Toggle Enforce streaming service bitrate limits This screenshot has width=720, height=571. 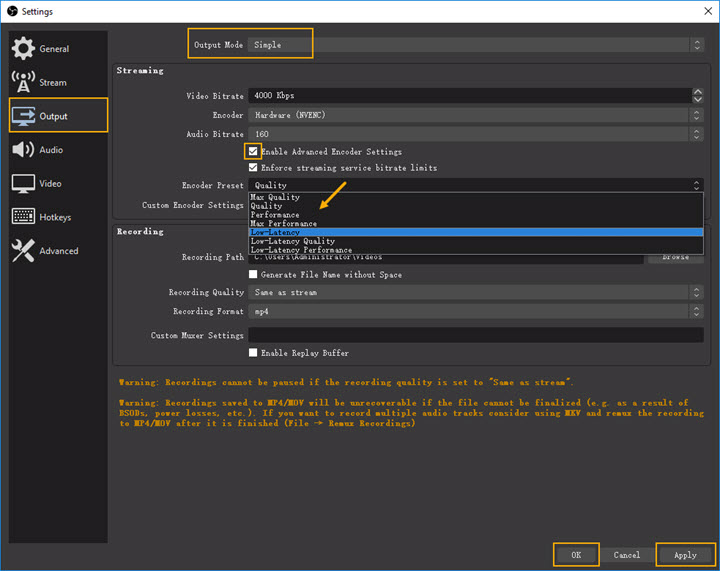click(x=253, y=168)
